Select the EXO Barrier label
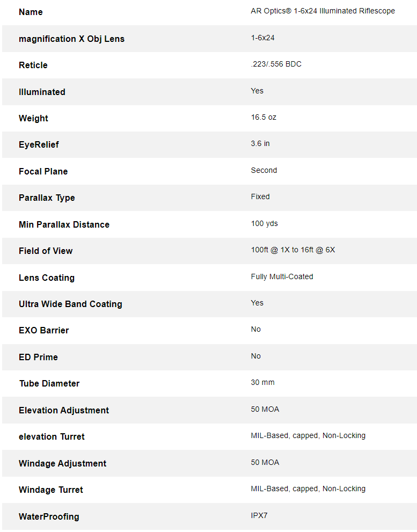Viewport: 417px width, 532px height. (44, 331)
